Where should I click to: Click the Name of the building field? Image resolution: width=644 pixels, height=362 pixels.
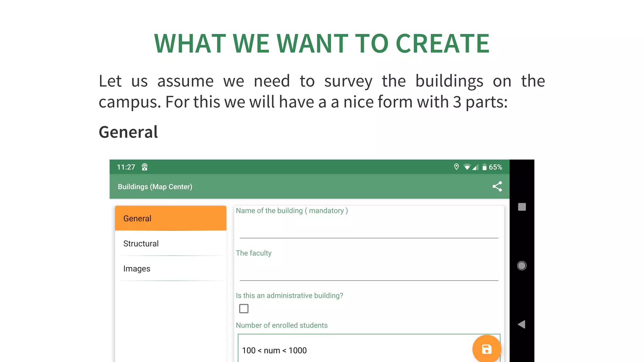click(369, 228)
